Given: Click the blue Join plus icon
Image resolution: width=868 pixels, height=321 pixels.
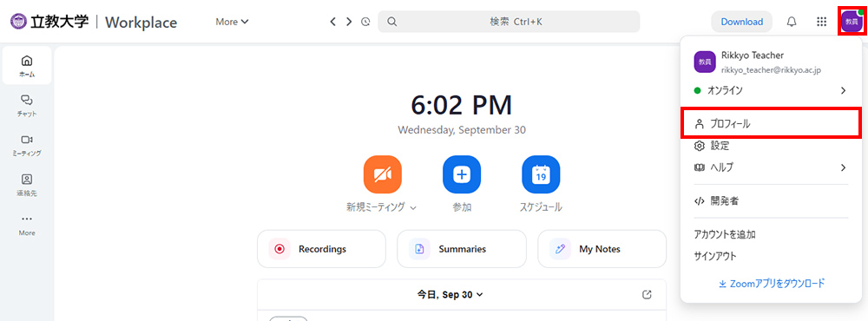Looking at the screenshot, I should (462, 174).
